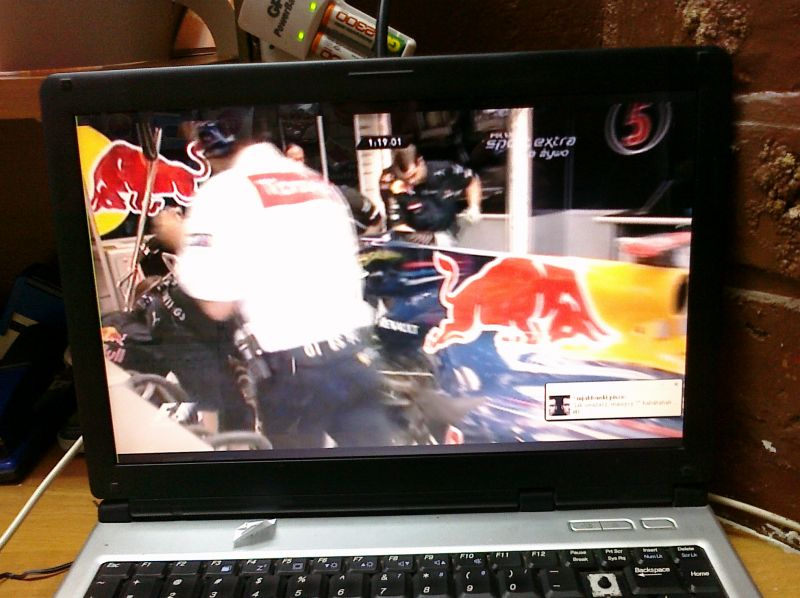Image resolution: width=800 pixels, height=598 pixels.
Task: Select the 1:19.01 lap time overlay
Action: click(384, 142)
